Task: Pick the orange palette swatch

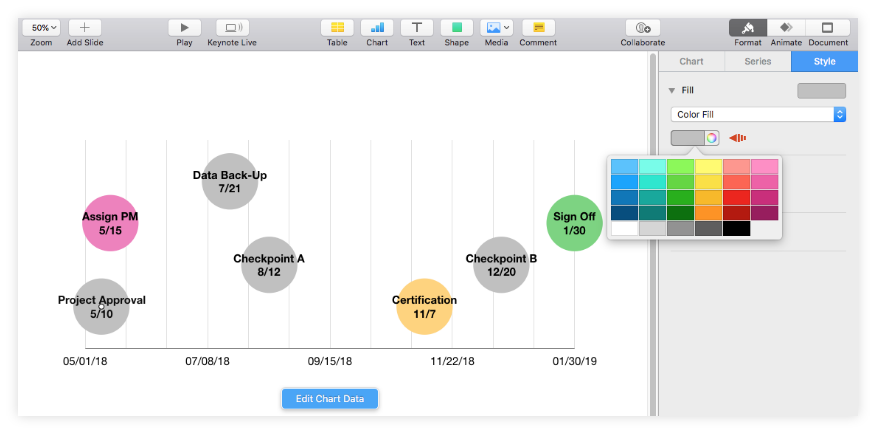Action: 708,213
